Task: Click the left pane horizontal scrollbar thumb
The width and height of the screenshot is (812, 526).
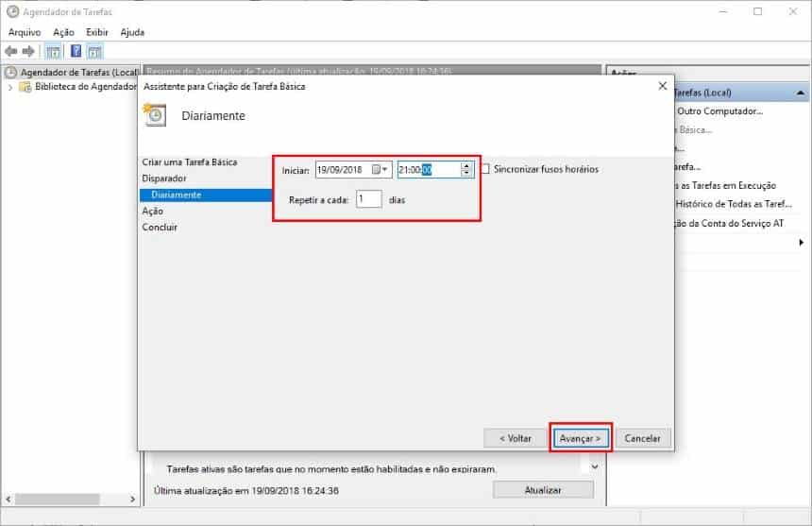Action: click(57, 500)
